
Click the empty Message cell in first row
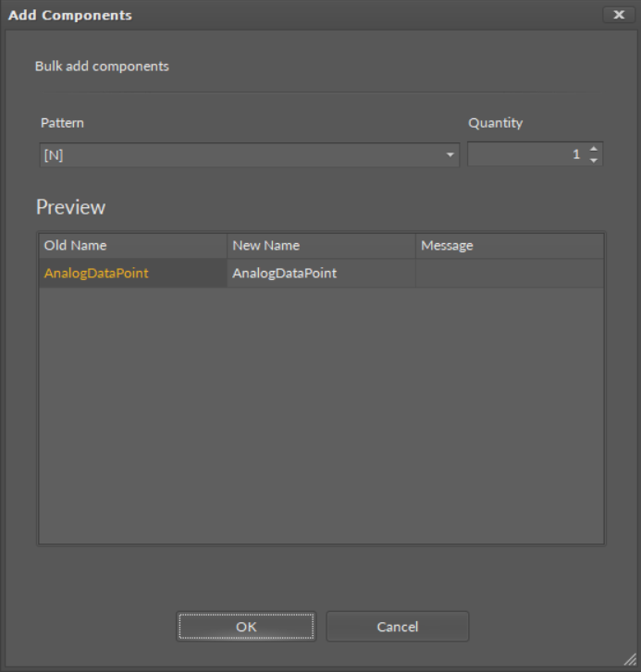(509, 273)
